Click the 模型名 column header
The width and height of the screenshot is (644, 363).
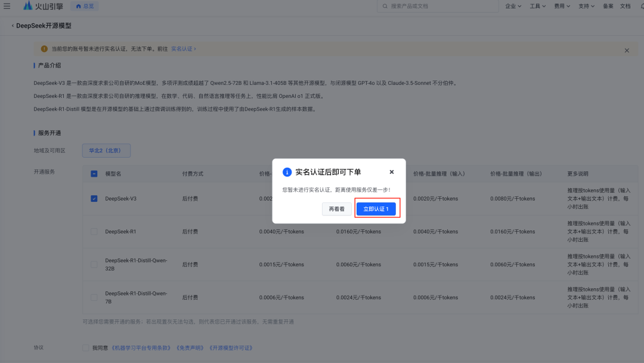pyautogui.click(x=113, y=174)
